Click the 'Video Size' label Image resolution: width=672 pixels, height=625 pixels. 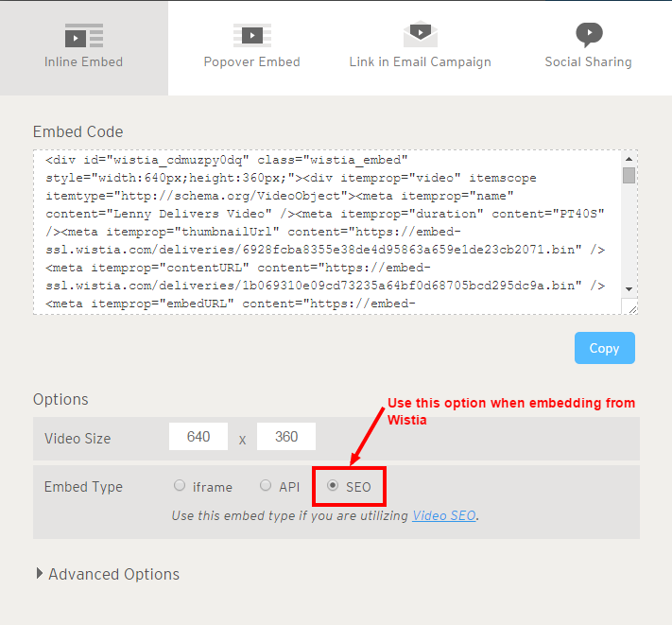78,439
